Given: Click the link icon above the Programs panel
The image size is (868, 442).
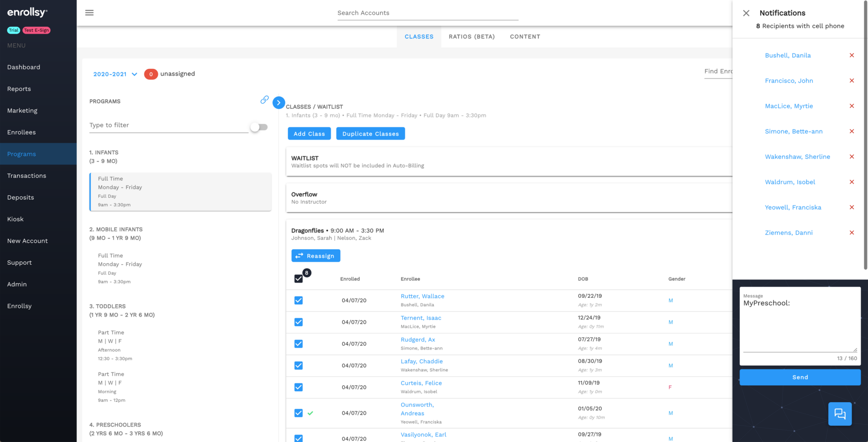Looking at the screenshot, I should 264,100.
